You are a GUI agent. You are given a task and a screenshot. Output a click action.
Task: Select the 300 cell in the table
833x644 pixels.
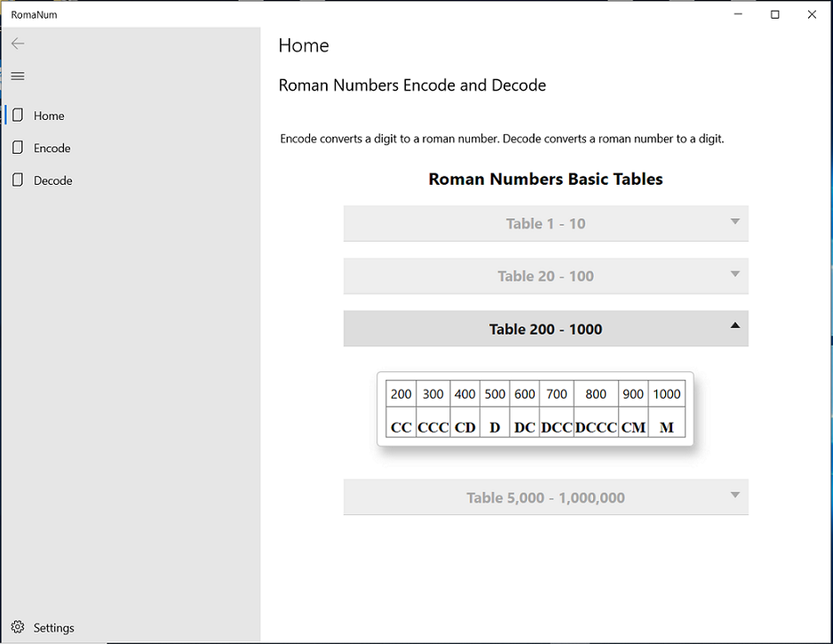[x=433, y=394]
